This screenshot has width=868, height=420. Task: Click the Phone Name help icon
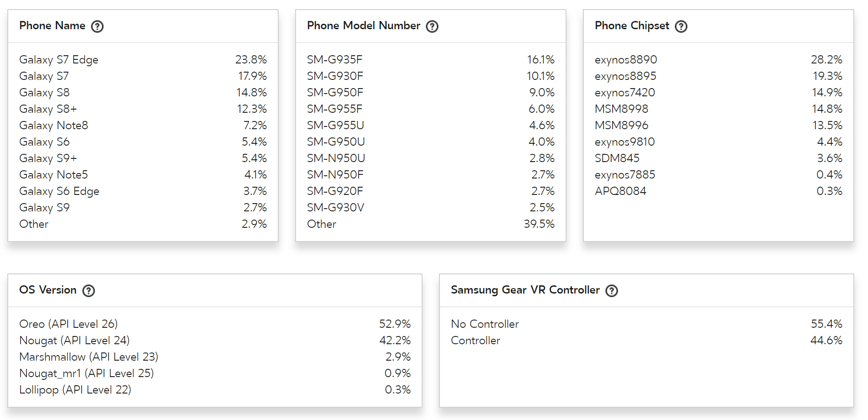point(97,26)
